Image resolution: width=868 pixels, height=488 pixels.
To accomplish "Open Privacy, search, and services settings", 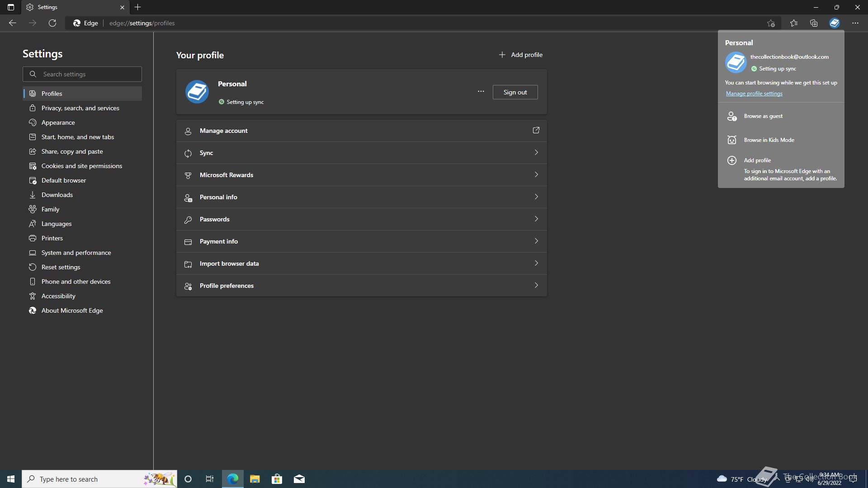I will [x=82, y=108].
